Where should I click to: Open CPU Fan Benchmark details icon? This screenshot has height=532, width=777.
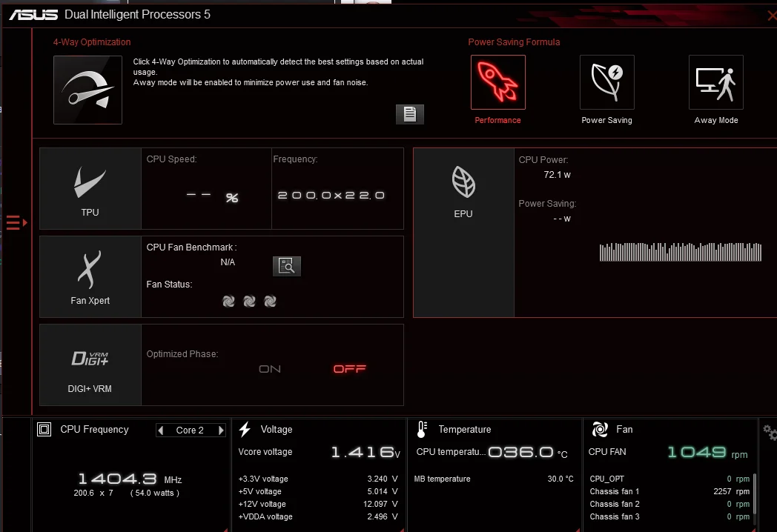[287, 266]
